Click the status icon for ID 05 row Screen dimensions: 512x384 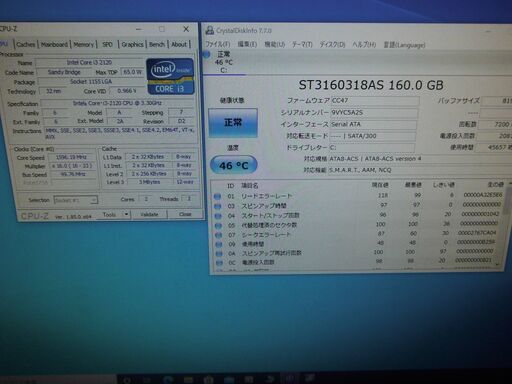point(218,226)
